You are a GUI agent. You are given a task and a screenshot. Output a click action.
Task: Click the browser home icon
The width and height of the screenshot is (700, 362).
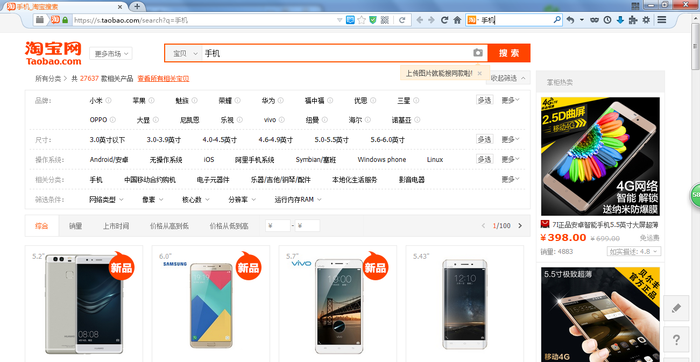click(x=457, y=20)
